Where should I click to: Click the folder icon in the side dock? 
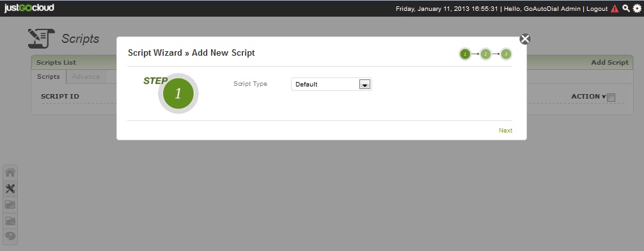(10, 204)
